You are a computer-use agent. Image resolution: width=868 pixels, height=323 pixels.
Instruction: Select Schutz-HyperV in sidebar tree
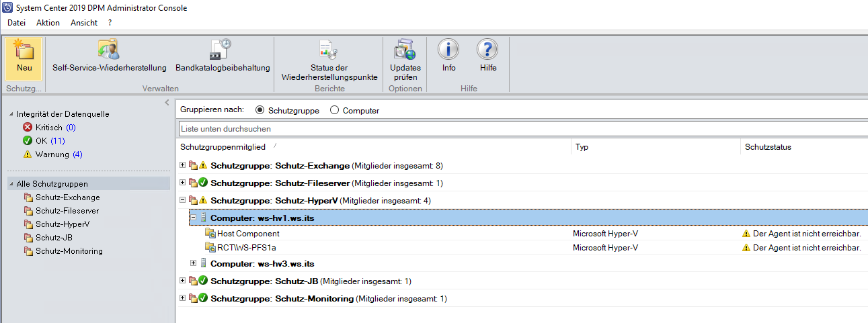click(x=63, y=224)
